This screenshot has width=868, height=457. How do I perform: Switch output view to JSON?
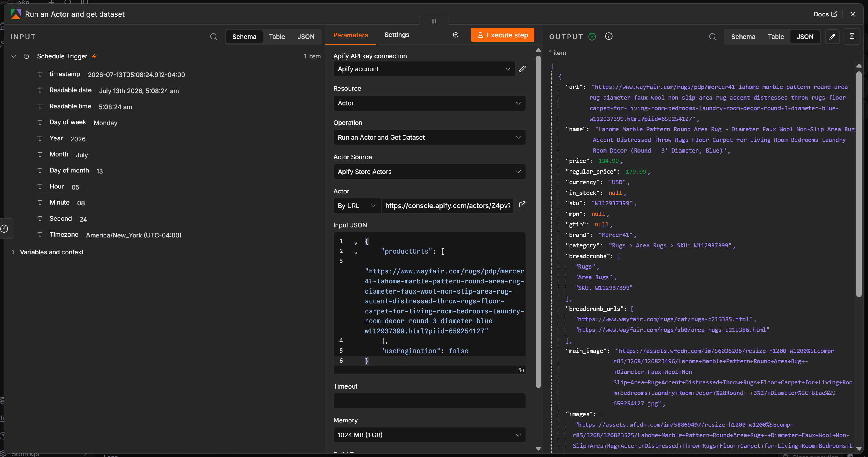805,37
